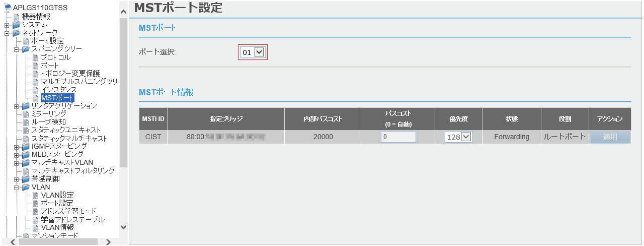
Task: Click the 適用 button
Action: [x=610, y=137]
